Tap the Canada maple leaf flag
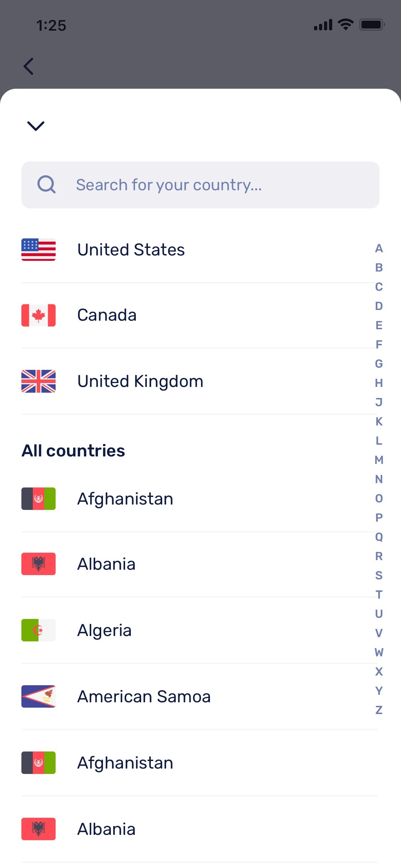The height and width of the screenshot is (868, 401). (38, 315)
